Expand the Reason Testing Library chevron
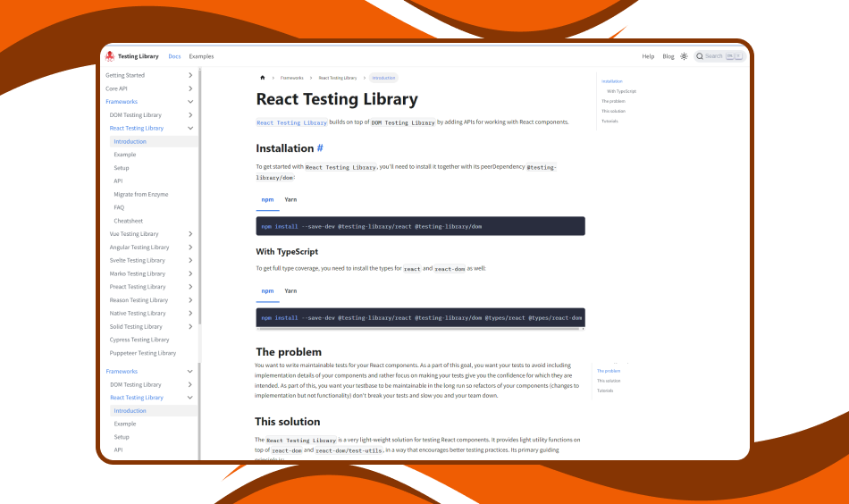The height and width of the screenshot is (504, 849). click(x=190, y=300)
